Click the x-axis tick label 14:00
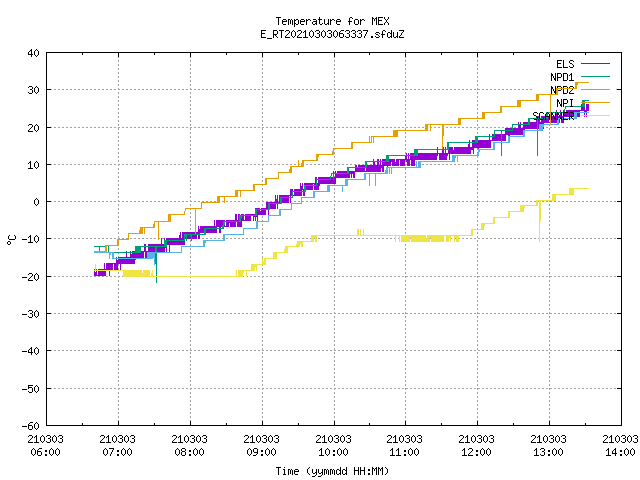Image resolution: width=640 pixels, height=480 pixels. click(x=620, y=452)
